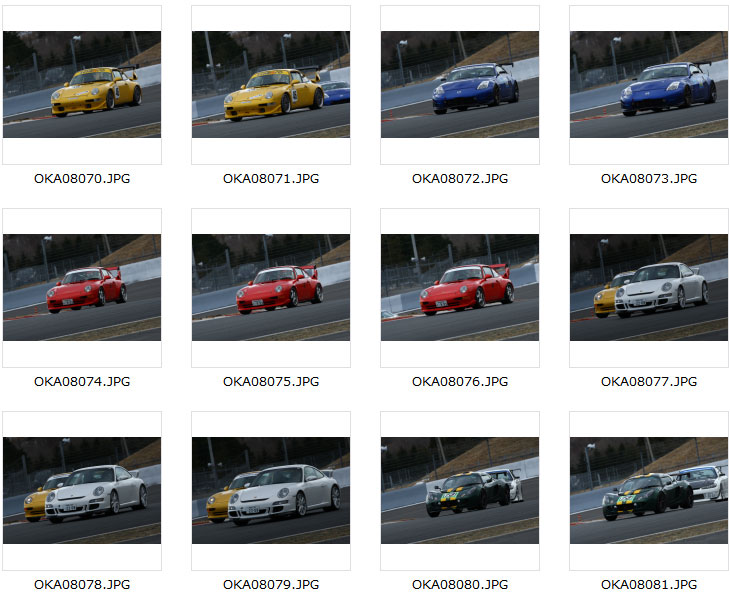
Task: Click the file name OKA08080.JPG
Action: coord(460,584)
